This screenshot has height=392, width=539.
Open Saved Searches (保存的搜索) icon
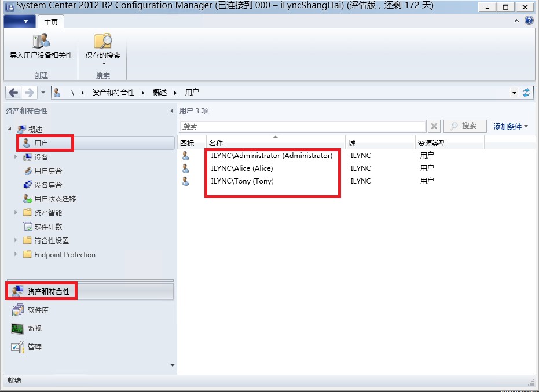click(103, 41)
